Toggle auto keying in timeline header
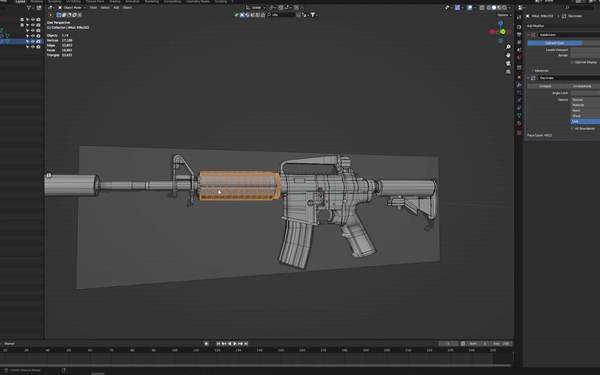 click(x=206, y=344)
